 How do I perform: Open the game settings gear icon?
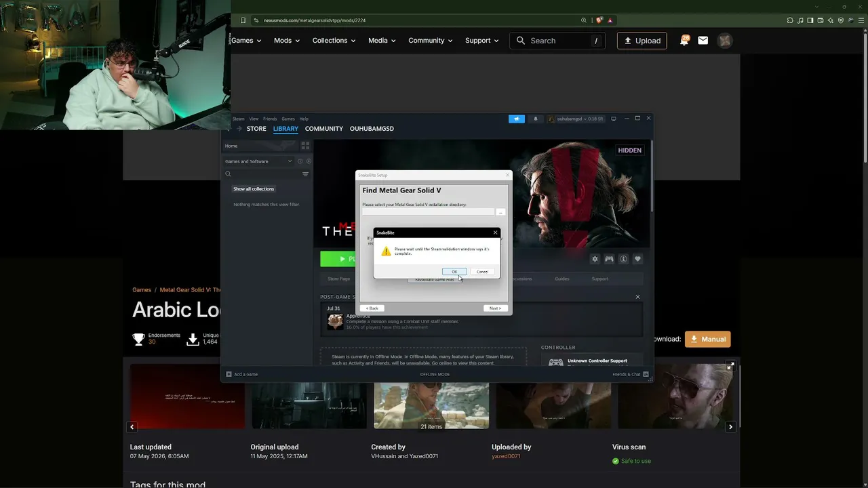(x=595, y=259)
